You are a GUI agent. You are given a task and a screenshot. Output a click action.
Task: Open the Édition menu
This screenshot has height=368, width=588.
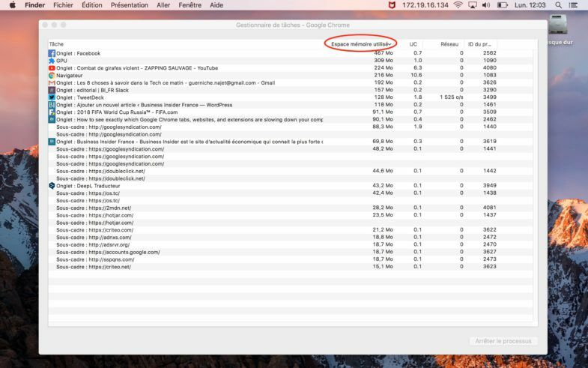[92, 5]
